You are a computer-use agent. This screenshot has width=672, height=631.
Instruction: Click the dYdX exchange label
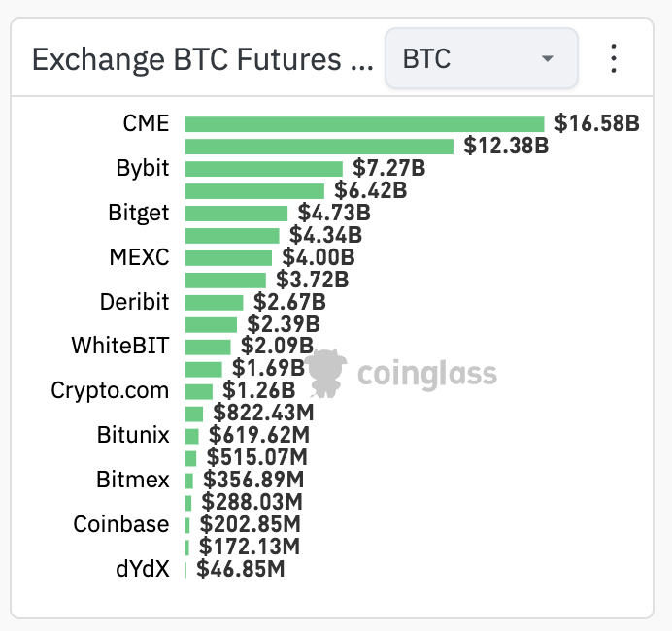tap(142, 569)
